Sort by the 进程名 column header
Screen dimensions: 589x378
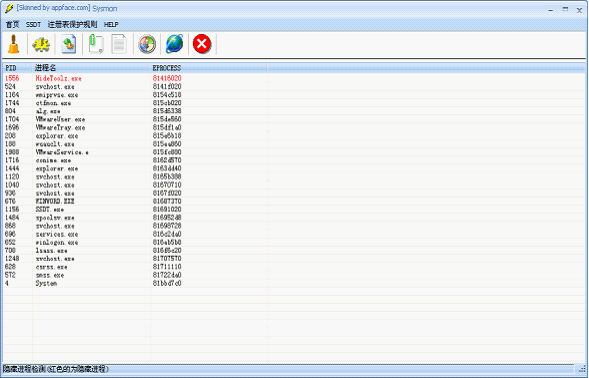point(91,68)
